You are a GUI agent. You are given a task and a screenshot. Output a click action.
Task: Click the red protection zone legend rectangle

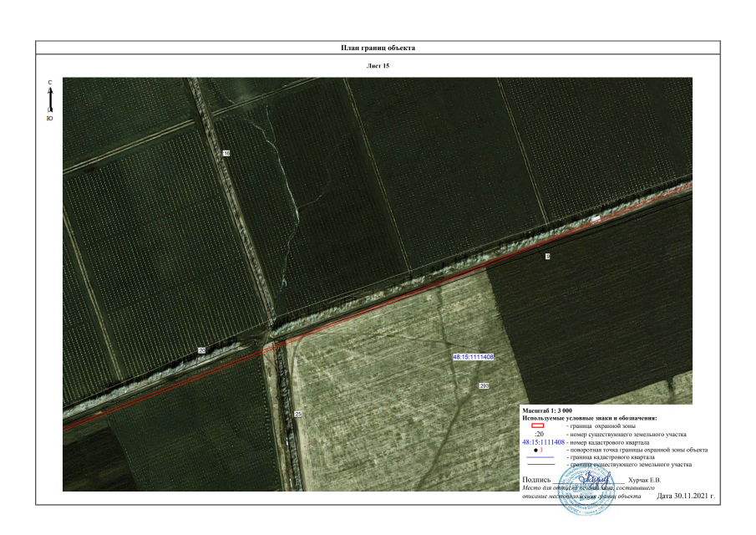pos(537,426)
